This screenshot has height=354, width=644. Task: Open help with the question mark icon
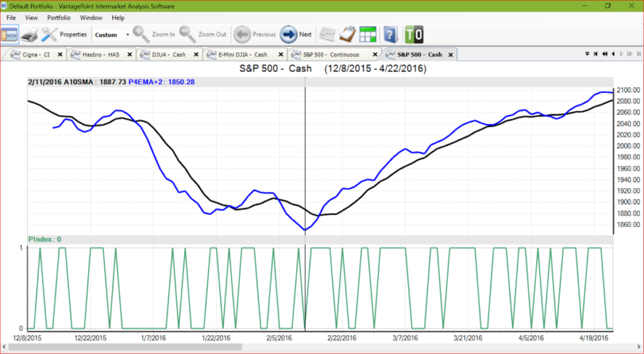click(x=391, y=35)
